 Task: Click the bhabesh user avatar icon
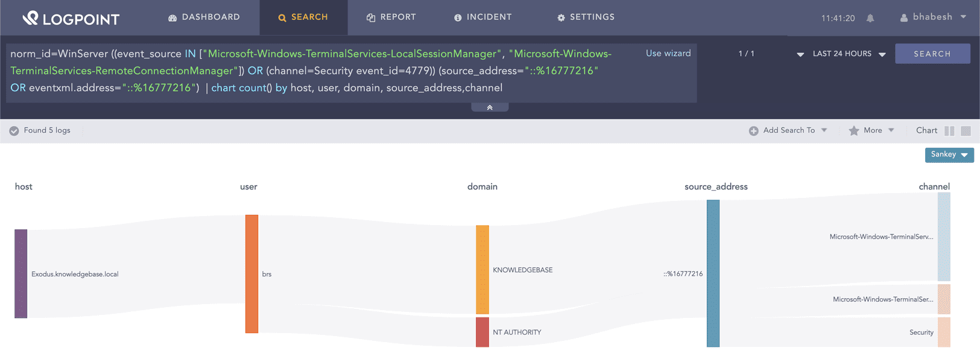903,17
